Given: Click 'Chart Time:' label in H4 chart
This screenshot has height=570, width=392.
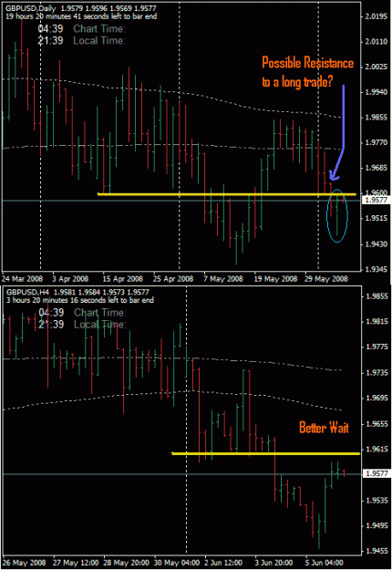Looking at the screenshot, I should click(100, 313).
